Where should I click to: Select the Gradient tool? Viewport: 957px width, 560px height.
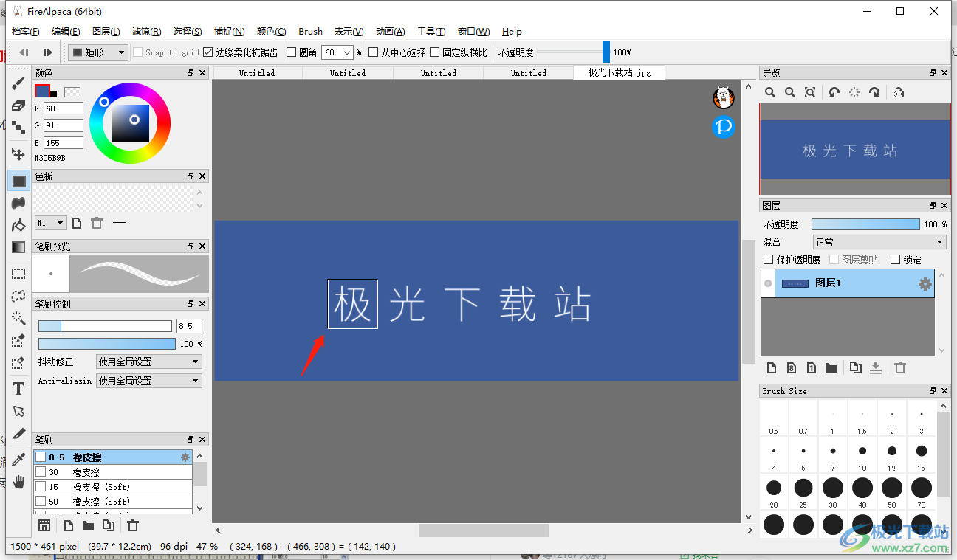pos(18,247)
